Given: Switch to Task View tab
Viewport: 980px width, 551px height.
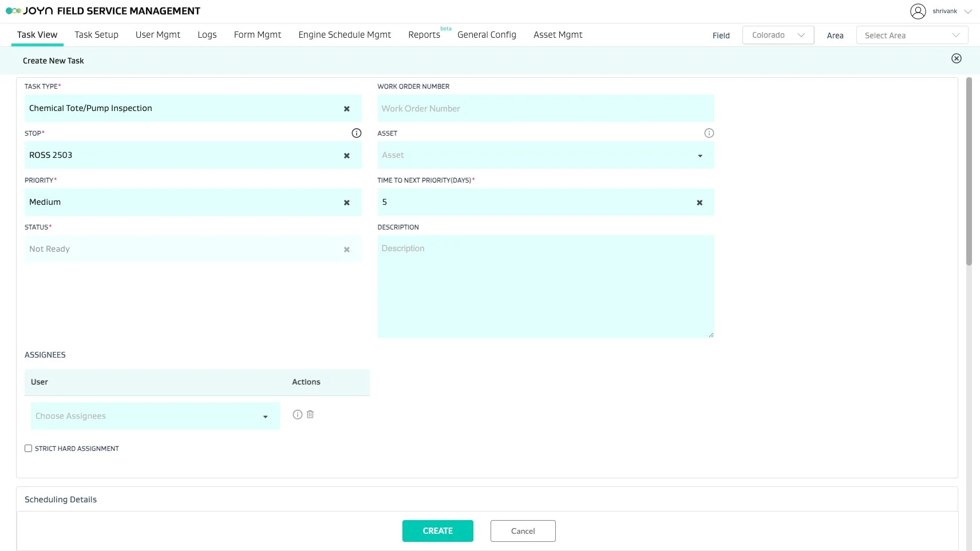Looking at the screenshot, I should (x=37, y=35).
